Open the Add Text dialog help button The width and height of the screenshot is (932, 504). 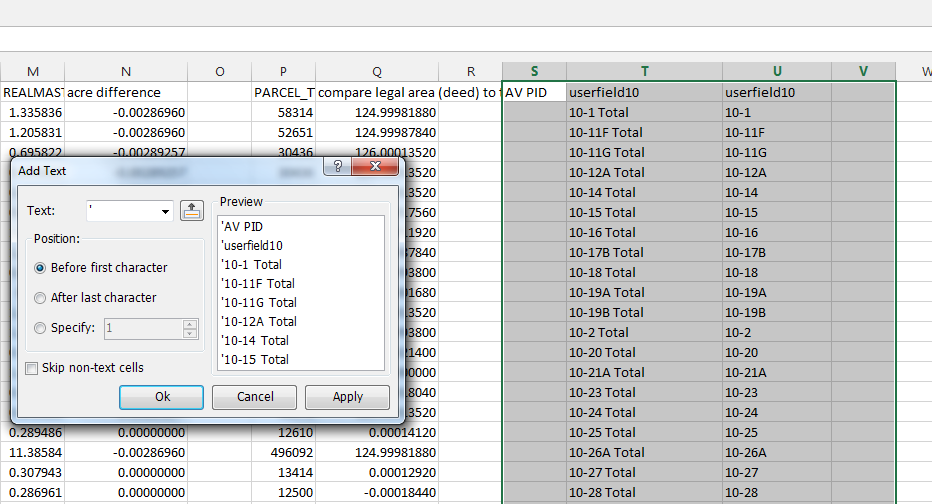(338, 166)
